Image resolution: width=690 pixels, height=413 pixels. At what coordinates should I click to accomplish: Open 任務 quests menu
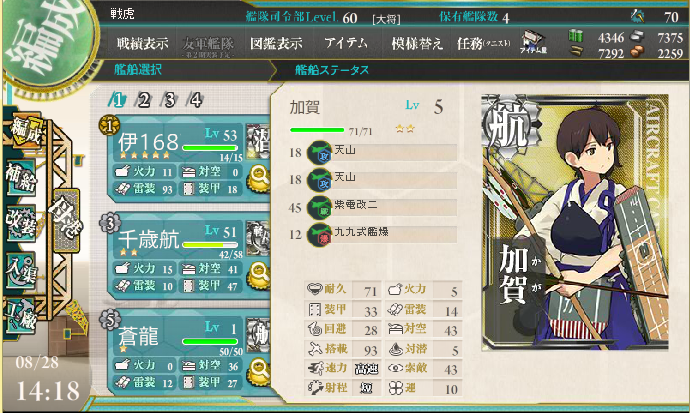pyautogui.click(x=483, y=43)
